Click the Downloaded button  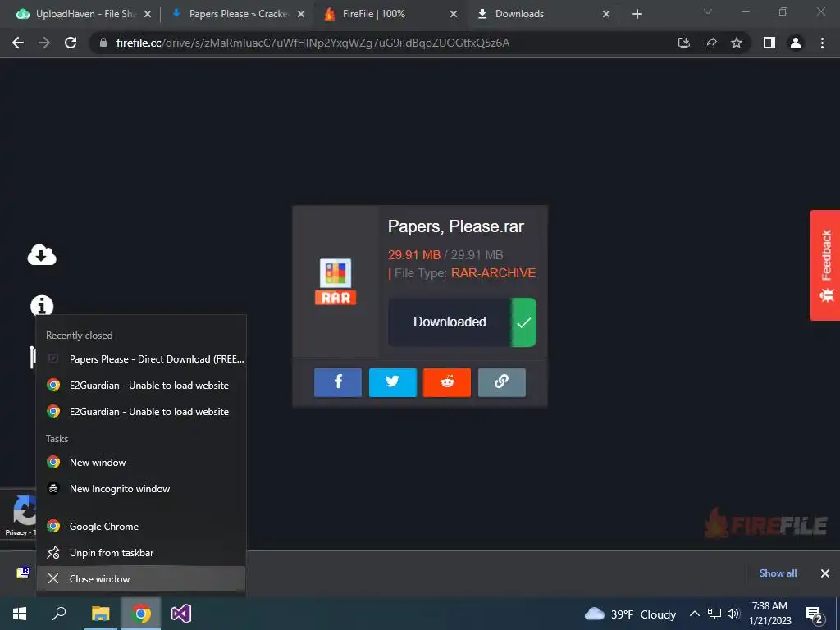pyautogui.click(x=462, y=322)
